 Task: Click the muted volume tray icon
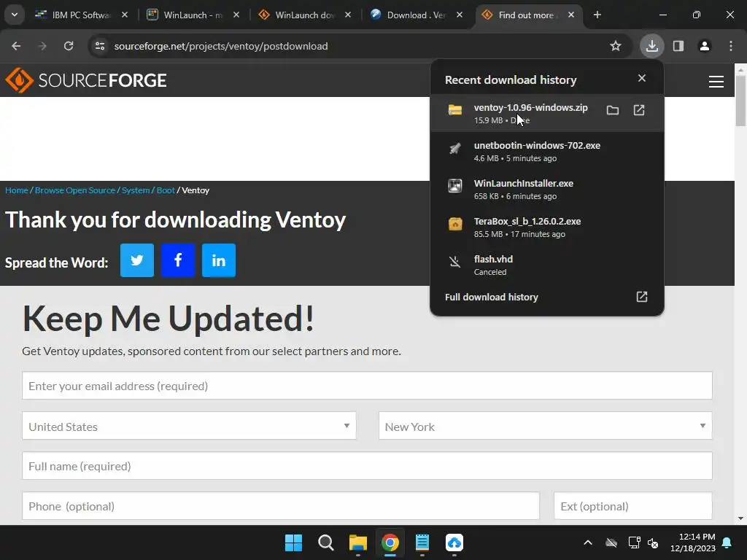point(653,542)
